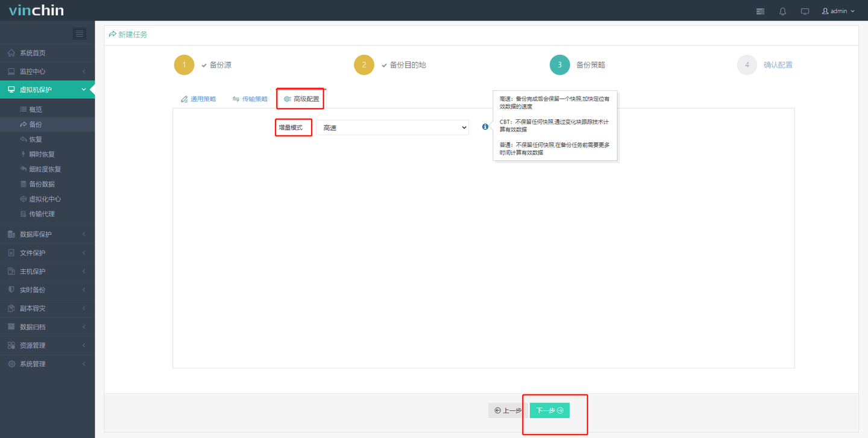Click the 系统管理 gear icon
868x438 pixels.
tap(11, 364)
